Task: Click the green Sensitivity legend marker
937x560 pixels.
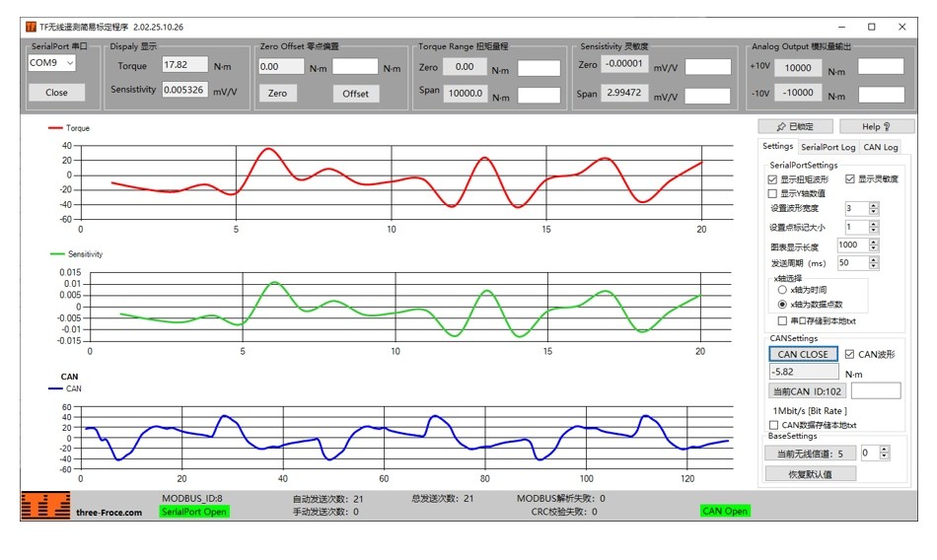Action: tap(57, 253)
